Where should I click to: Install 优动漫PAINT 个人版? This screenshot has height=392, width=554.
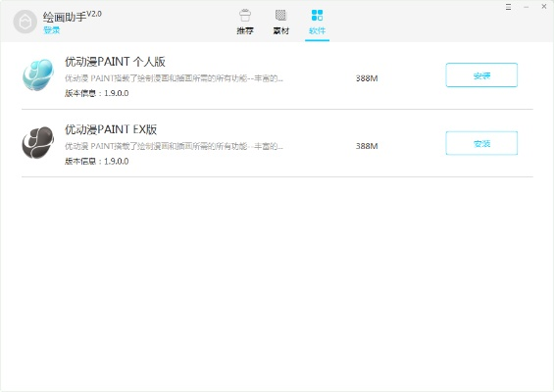click(481, 74)
